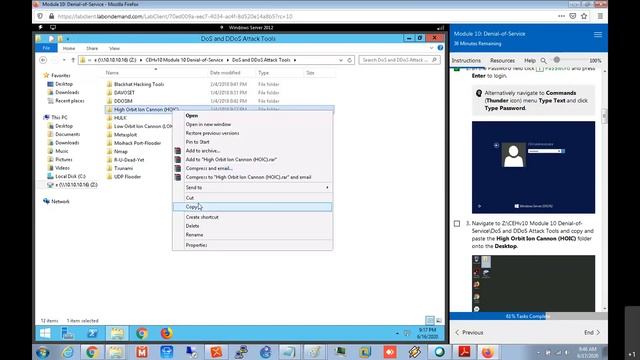Screen dimensions: 640x360
Task: Open File Explorer on VM taskbar
Action: point(117,333)
